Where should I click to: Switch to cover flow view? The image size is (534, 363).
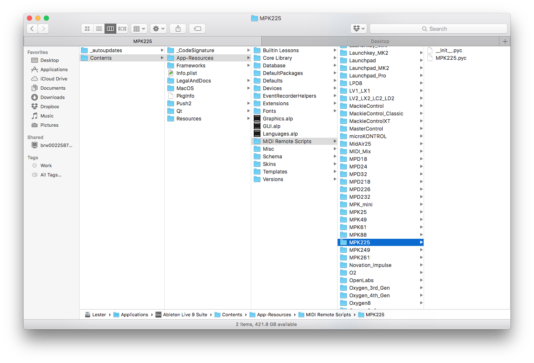click(122, 29)
